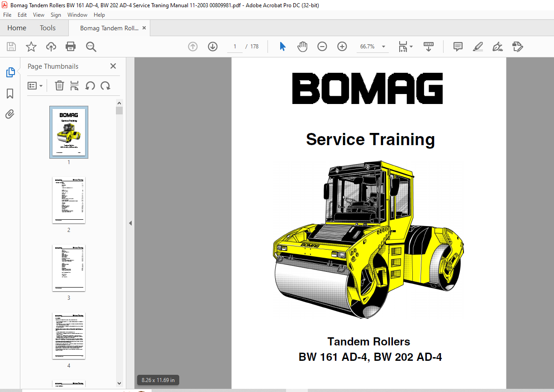Rotate page clockwise in thumbnails
Image resolution: width=554 pixels, height=392 pixels.
point(105,85)
